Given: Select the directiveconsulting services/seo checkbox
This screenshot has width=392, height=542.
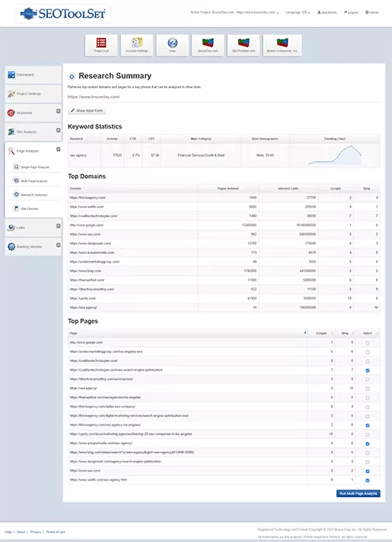Looking at the screenshot, I should [x=367, y=379].
